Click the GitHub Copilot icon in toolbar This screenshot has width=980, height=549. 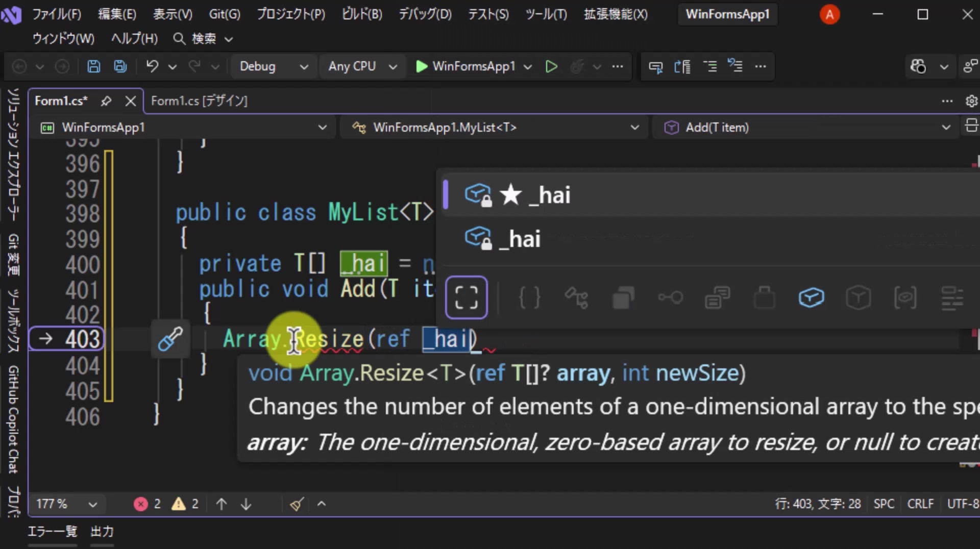918,66
